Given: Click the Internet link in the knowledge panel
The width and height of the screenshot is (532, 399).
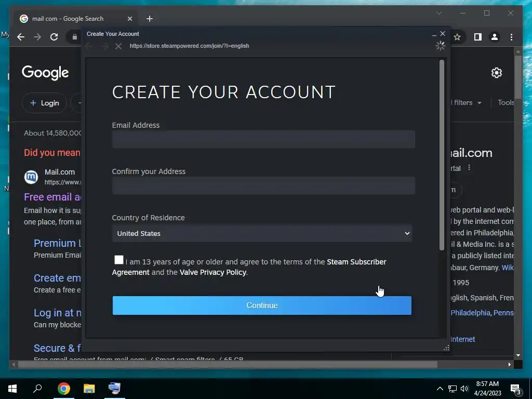Looking at the screenshot, I should pyautogui.click(x=462, y=339).
